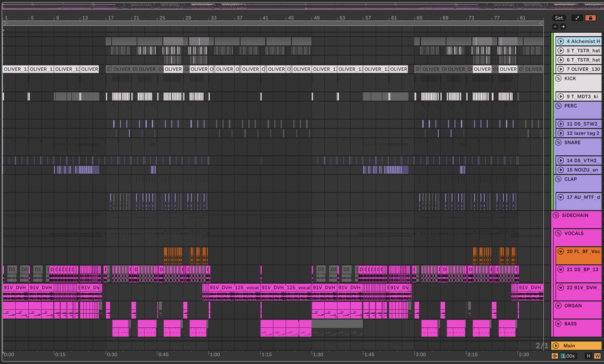
Task: Click bar 41 in the beat ruler
Action: click(265, 18)
